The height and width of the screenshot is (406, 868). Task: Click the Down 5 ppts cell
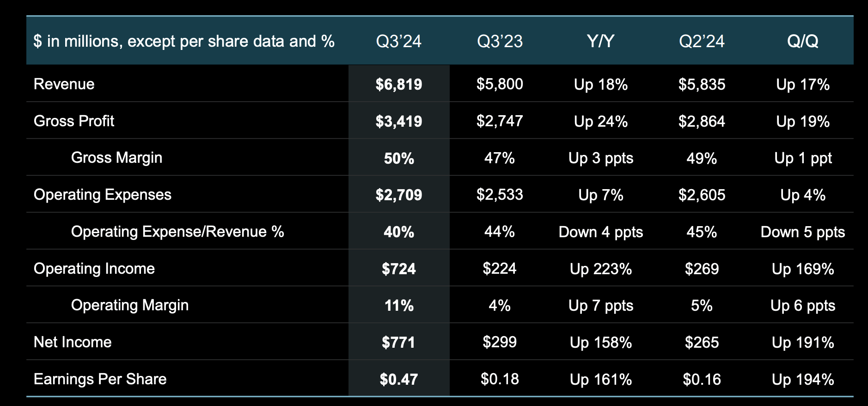(x=802, y=232)
